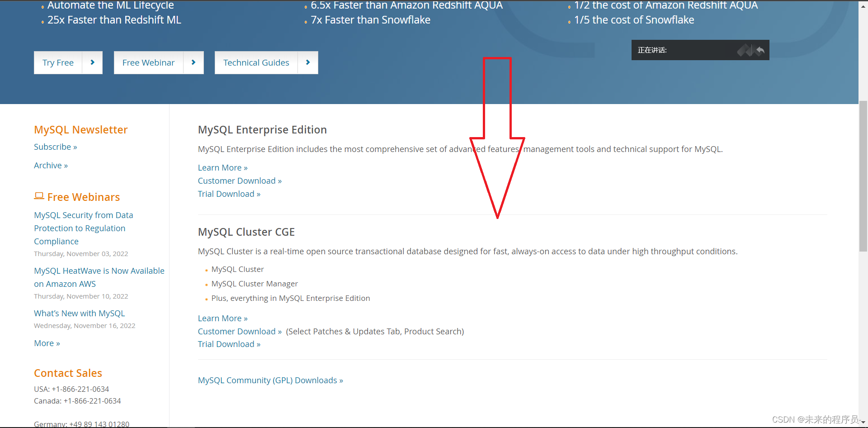
Task: Click the scrollbar down arrow
Action: 863,423
